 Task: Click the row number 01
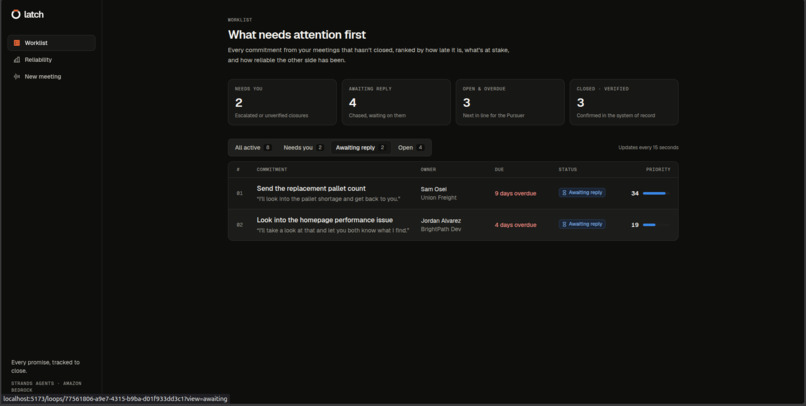pos(240,193)
